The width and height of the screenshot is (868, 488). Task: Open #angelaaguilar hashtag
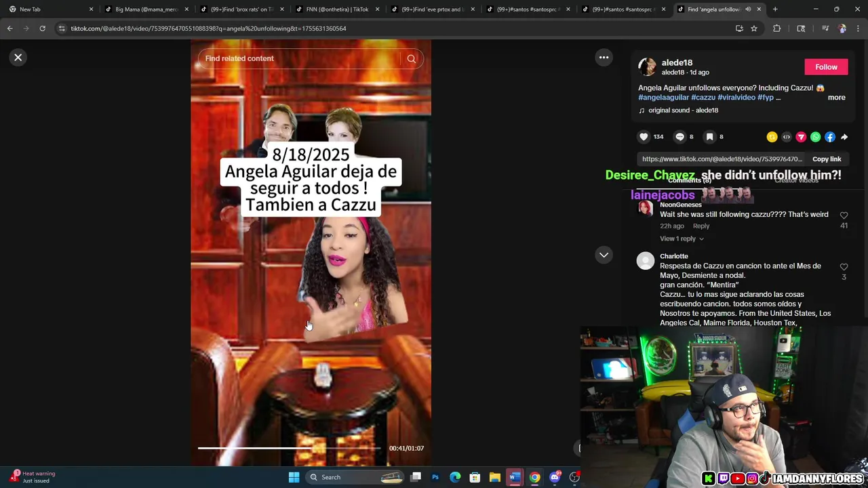[663, 98]
